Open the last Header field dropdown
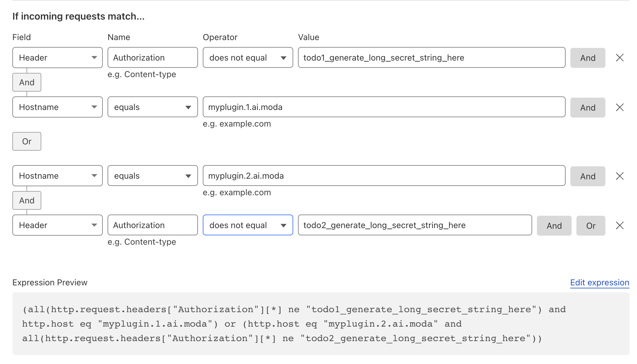 pos(57,225)
